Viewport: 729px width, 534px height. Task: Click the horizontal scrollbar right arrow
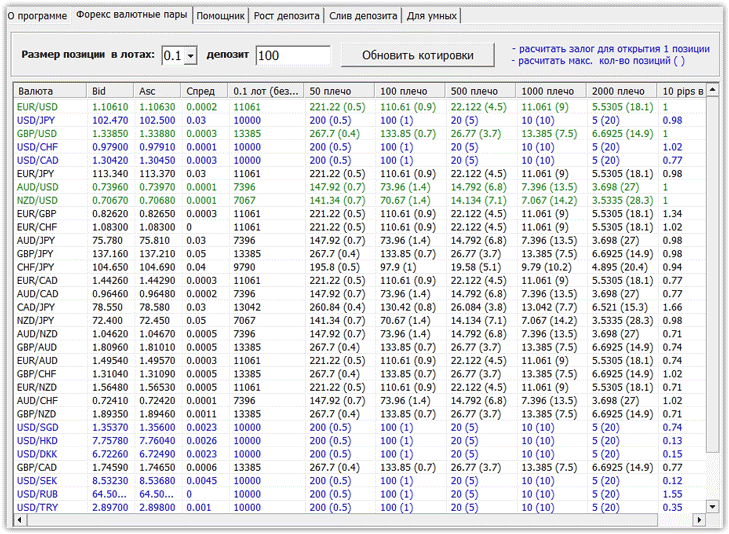[698, 520]
